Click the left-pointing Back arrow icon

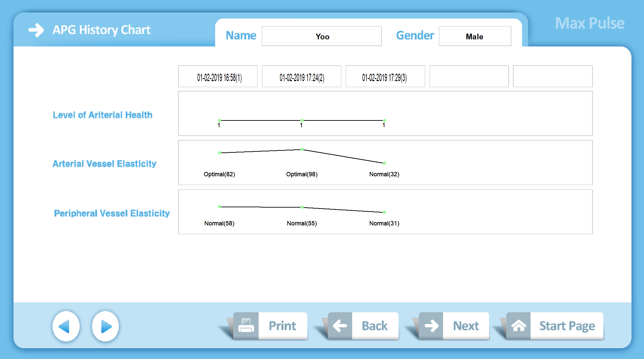point(340,326)
